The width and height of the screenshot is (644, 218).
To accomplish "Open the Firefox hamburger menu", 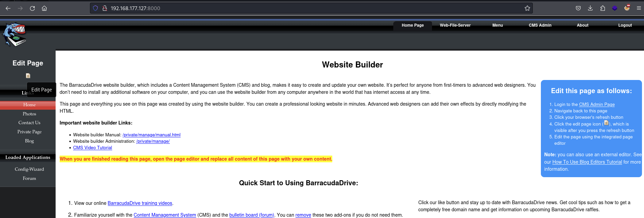I will click(639, 8).
